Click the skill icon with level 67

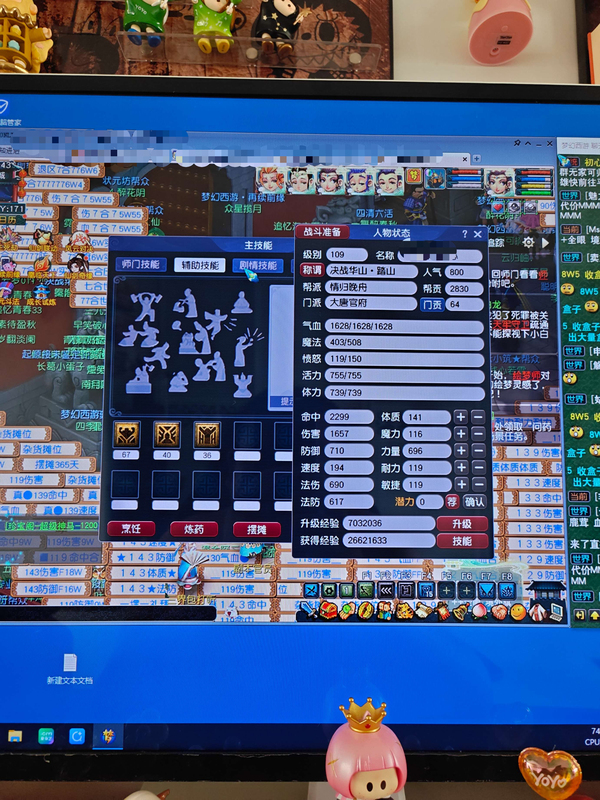126,434
